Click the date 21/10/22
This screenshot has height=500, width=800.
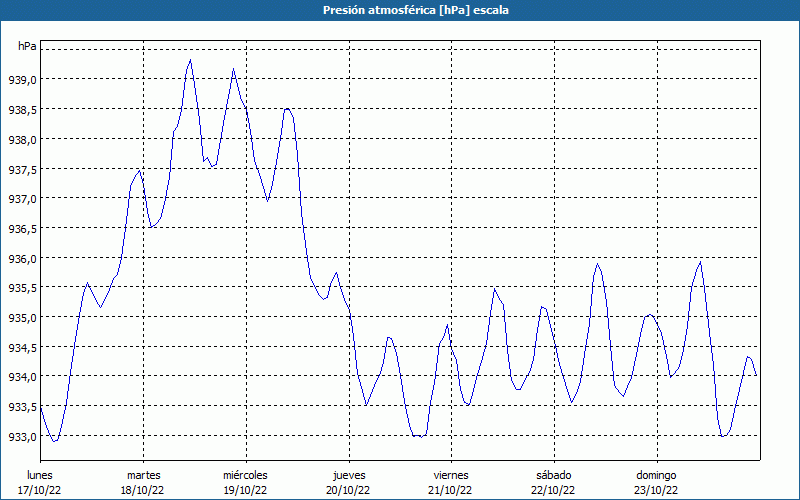coord(451,490)
